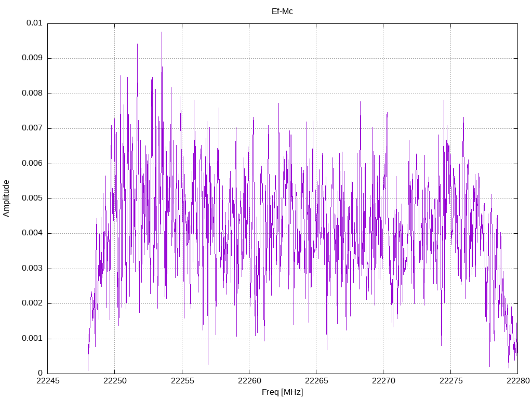The image size is (532, 399).
Task: Click x-axis tick label 22250
Action: pyautogui.click(x=115, y=381)
